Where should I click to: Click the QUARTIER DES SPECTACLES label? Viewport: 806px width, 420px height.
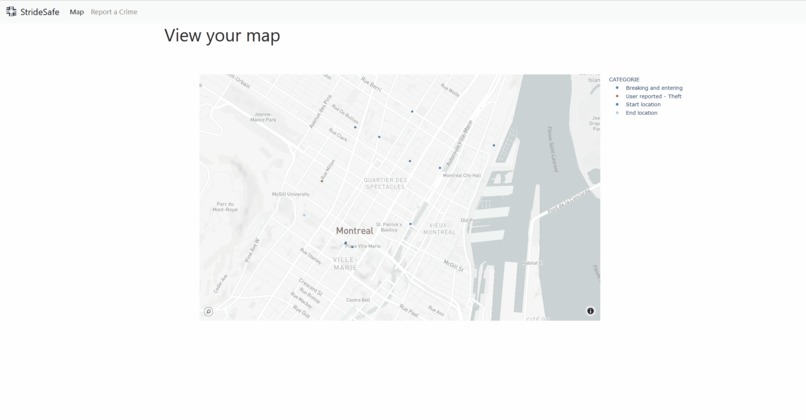[385, 184]
